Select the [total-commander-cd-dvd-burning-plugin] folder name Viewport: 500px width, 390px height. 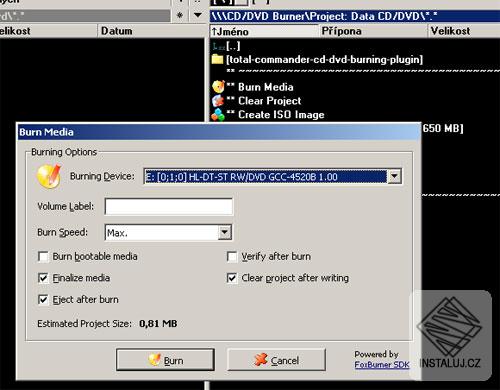click(x=325, y=60)
